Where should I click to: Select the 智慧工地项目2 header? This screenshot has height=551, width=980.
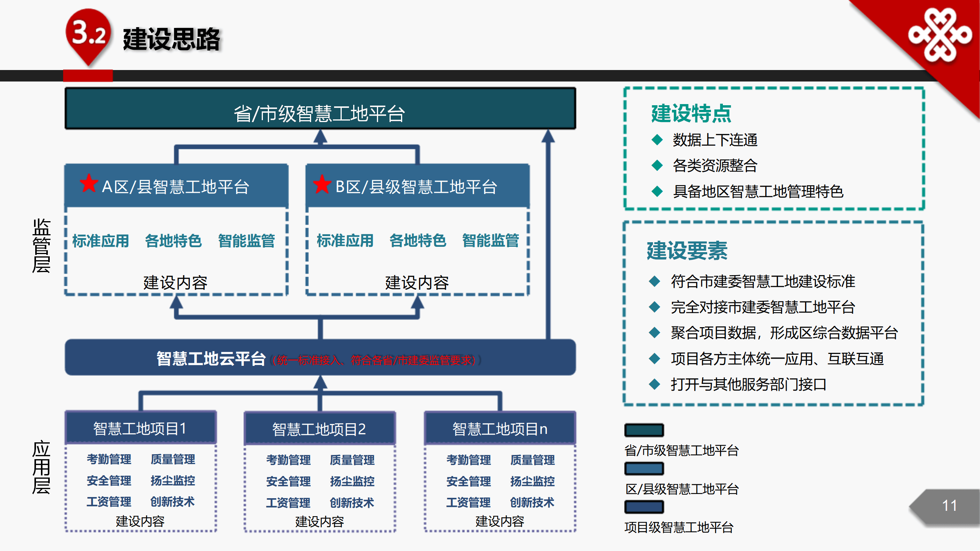click(x=320, y=428)
